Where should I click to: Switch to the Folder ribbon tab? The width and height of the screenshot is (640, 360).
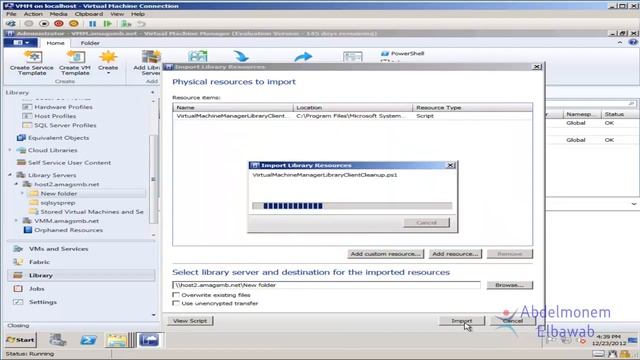pyautogui.click(x=90, y=43)
